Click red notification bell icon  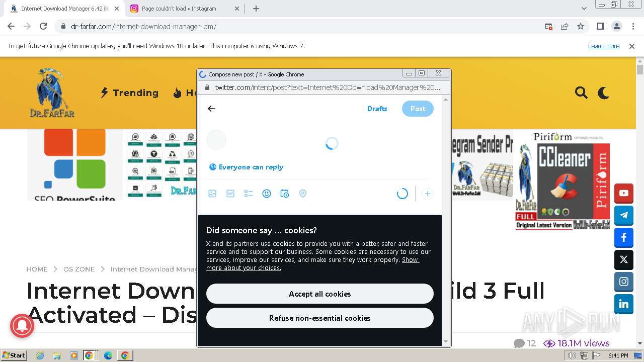point(22,326)
